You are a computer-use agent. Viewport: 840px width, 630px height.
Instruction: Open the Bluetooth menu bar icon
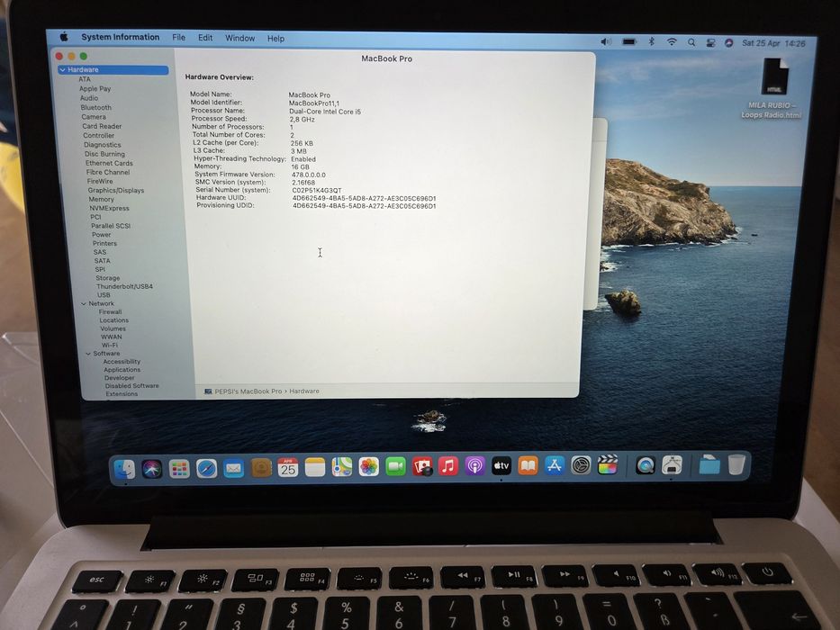point(652,41)
